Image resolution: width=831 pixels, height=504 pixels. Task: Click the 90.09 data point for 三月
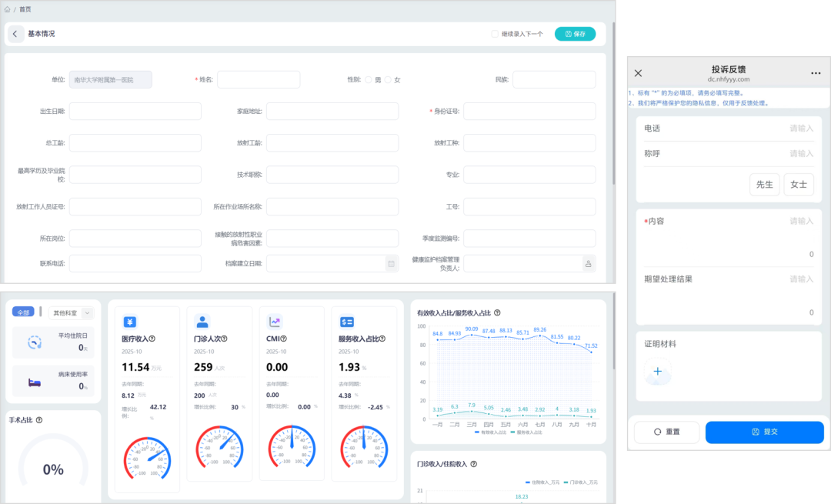pyautogui.click(x=472, y=335)
